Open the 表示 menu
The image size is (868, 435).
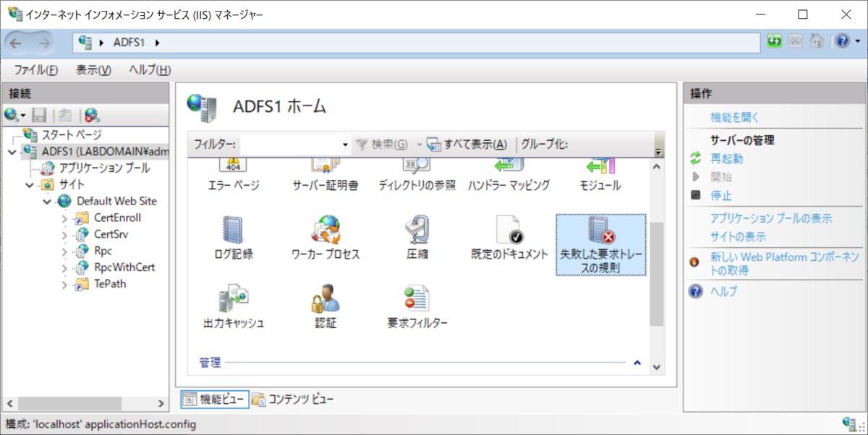coord(91,70)
